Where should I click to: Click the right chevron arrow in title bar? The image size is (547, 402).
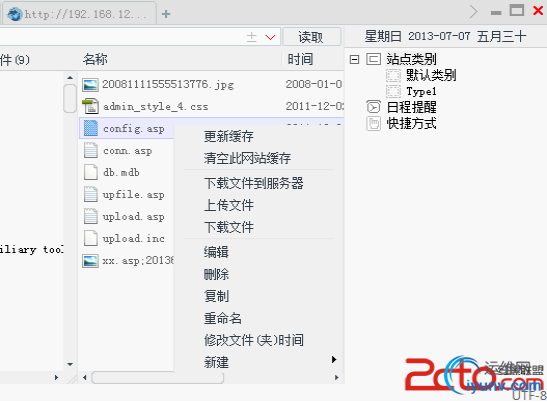[x=473, y=12]
